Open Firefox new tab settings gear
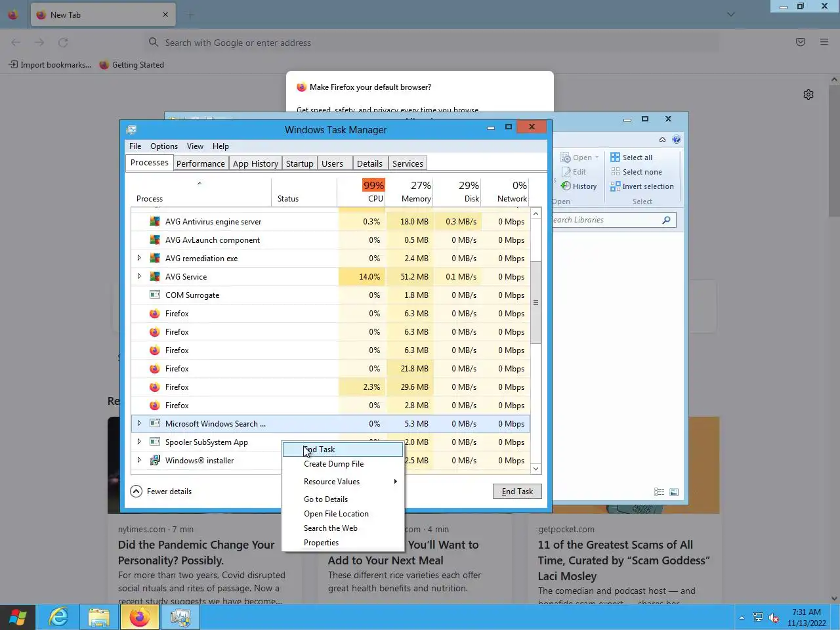840x630 pixels. coord(808,94)
